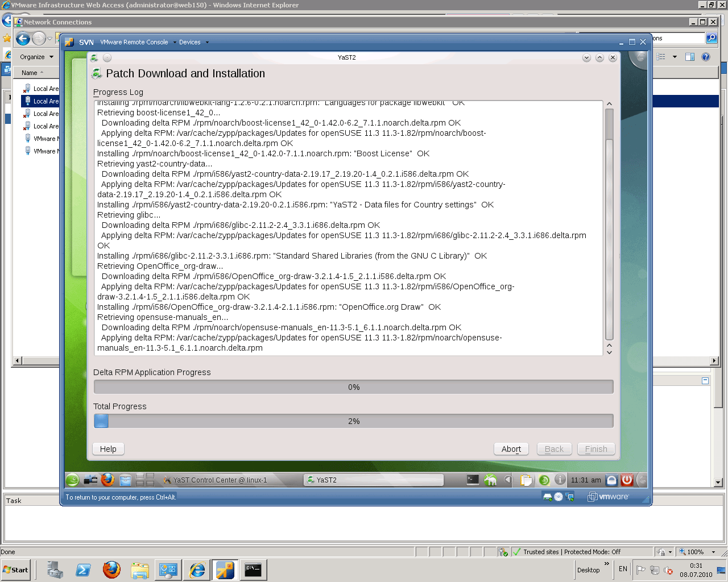This screenshot has width=728, height=582.
Task: Click the VMware CD drive status icon
Action: [559, 497]
